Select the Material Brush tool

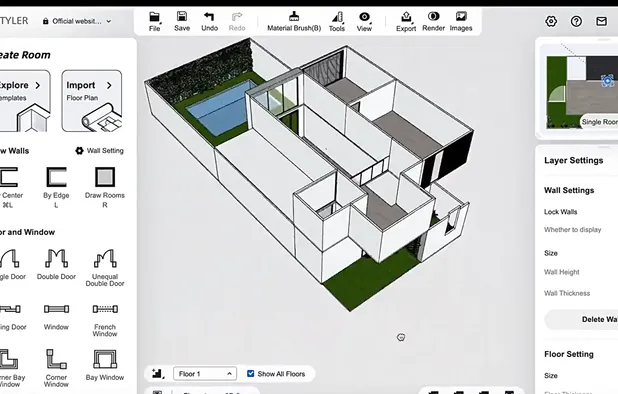(x=294, y=22)
